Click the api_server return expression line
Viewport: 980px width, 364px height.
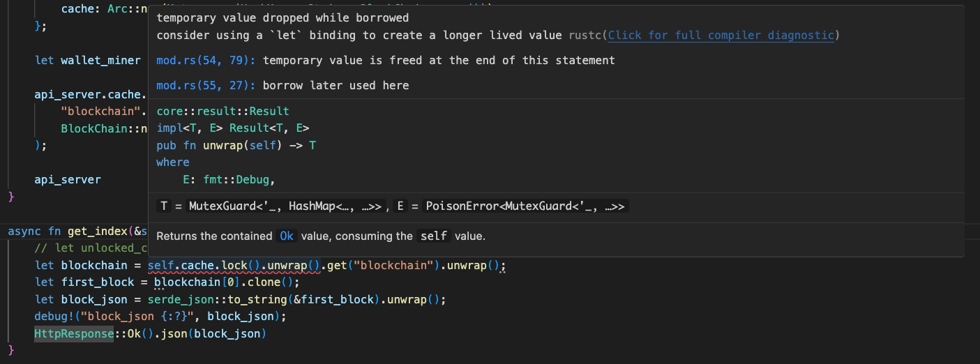coord(68,180)
